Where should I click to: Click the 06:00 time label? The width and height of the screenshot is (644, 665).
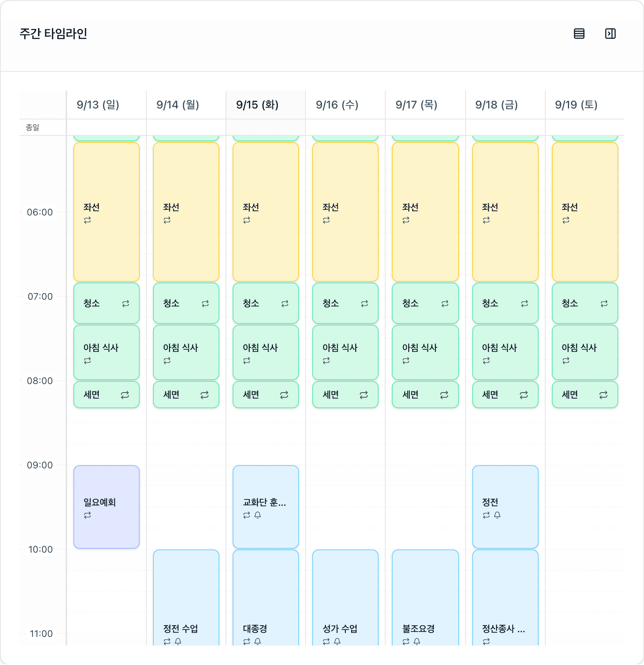click(x=40, y=212)
